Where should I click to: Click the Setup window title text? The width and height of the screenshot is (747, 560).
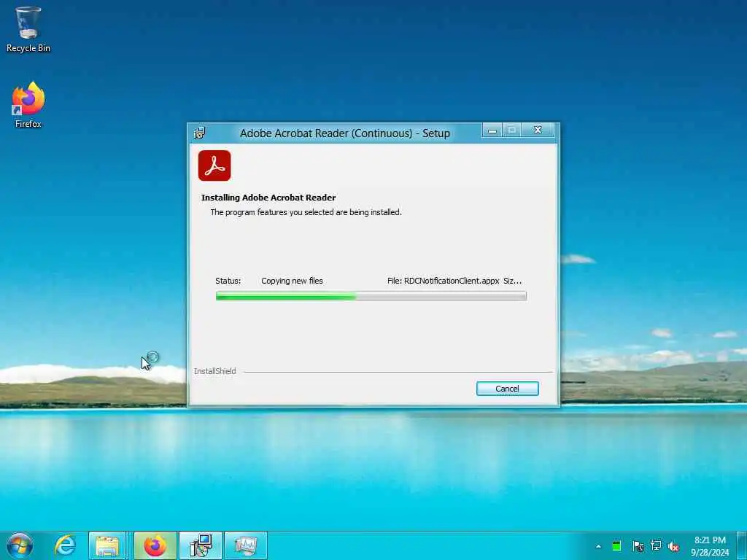(x=345, y=133)
